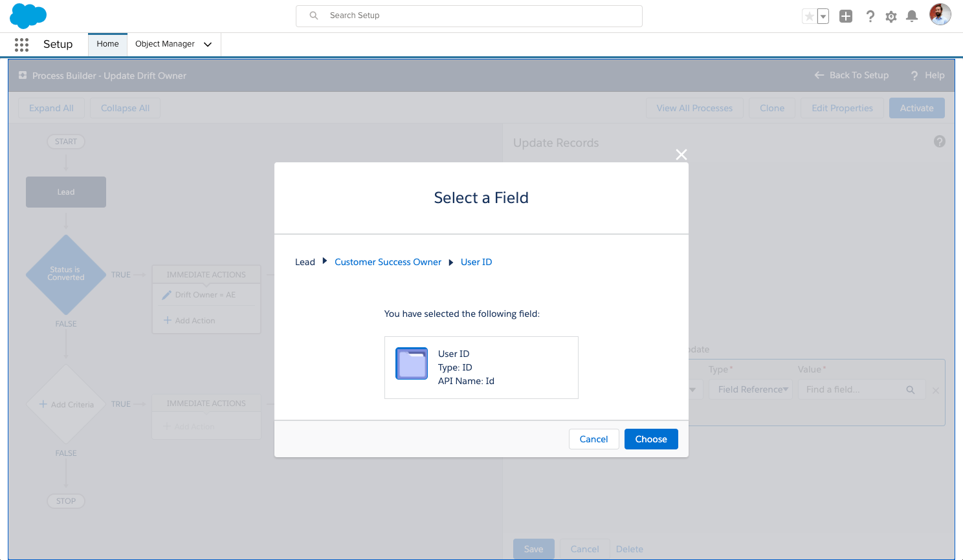Cancel the Update Records panel edits

tap(585, 549)
